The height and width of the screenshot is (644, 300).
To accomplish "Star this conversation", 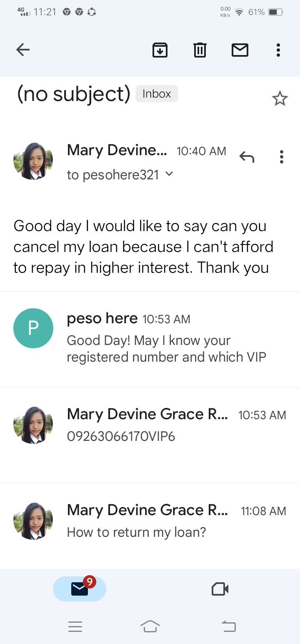I will tap(280, 99).
